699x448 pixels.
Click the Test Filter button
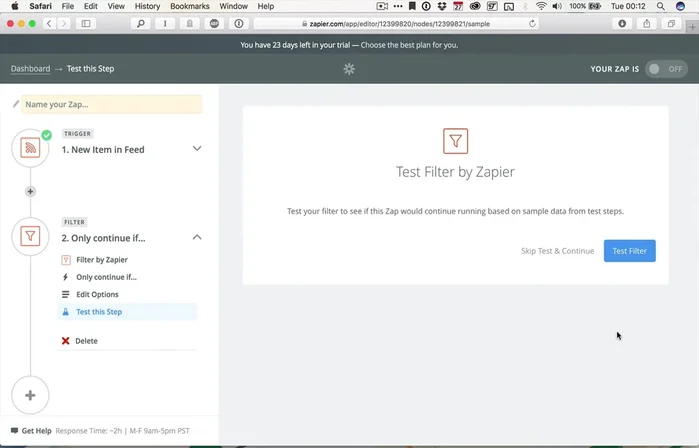click(x=629, y=251)
